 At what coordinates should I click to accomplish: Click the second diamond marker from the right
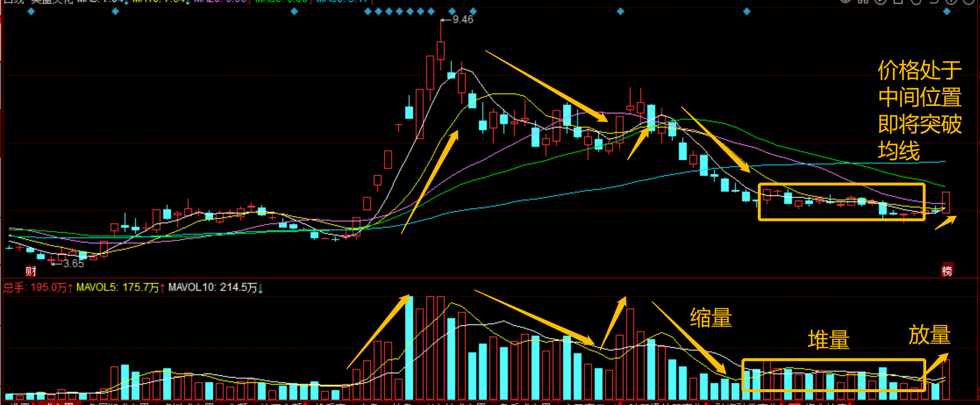coord(747,11)
